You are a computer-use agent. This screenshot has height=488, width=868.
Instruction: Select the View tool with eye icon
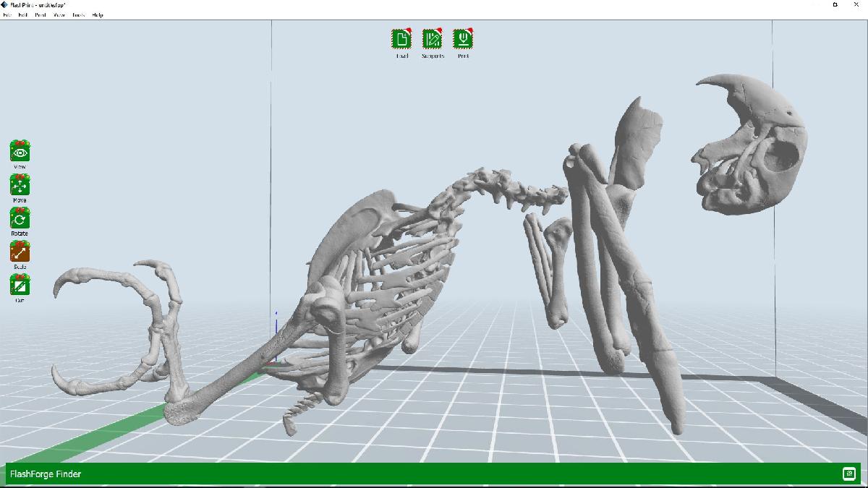[20, 152]
